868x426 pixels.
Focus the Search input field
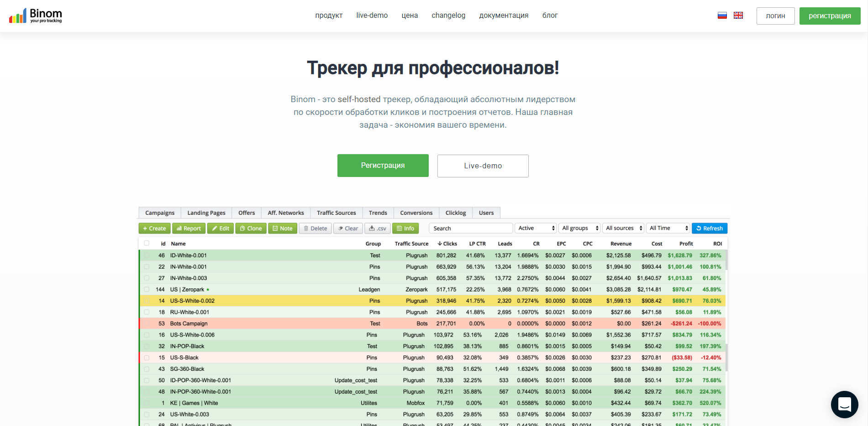click(471, 229)
